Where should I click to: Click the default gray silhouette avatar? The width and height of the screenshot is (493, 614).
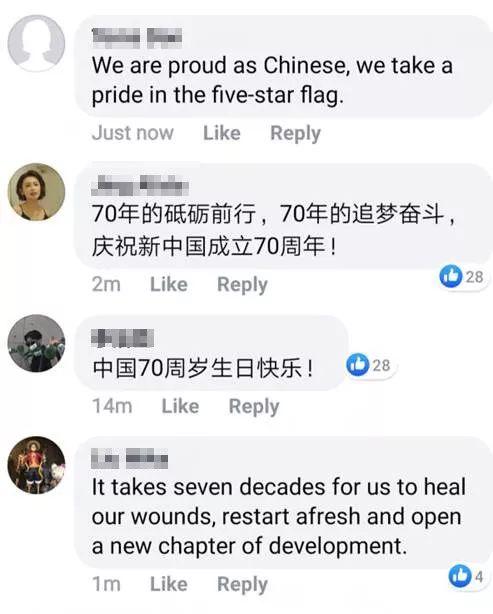click(x=36, y=43)
